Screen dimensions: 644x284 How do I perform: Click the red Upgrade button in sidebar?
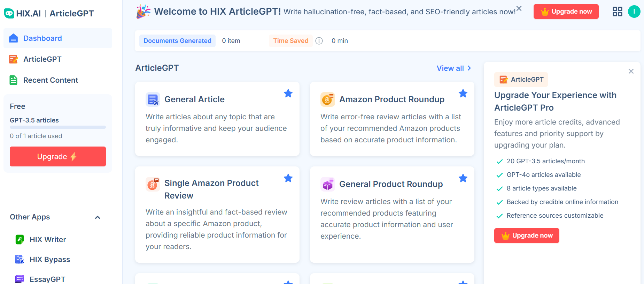[58, 157]
